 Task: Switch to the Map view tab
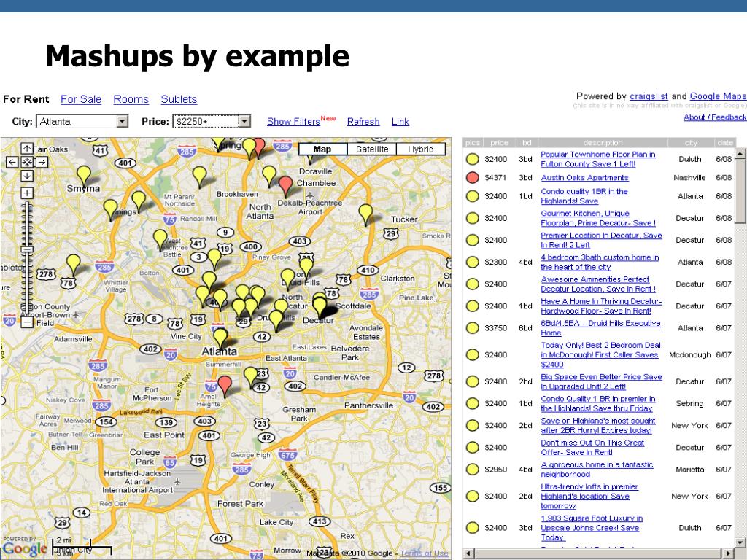point(322,149)
